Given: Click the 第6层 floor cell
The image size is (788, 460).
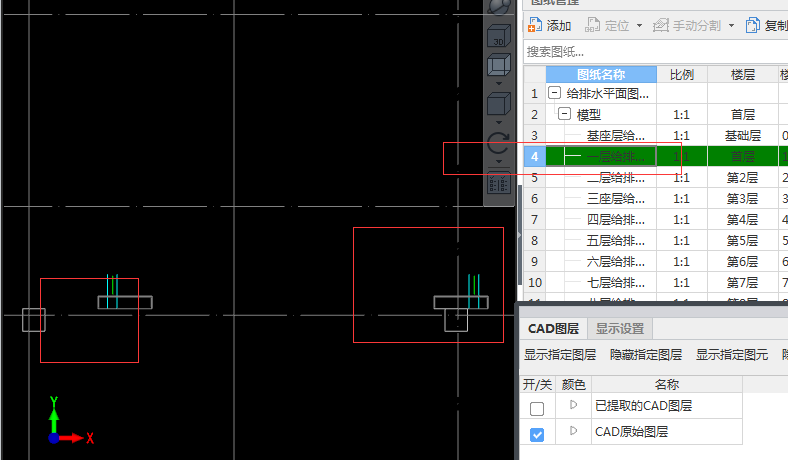Looking at the screenshot, I should (x=743, y=261).
